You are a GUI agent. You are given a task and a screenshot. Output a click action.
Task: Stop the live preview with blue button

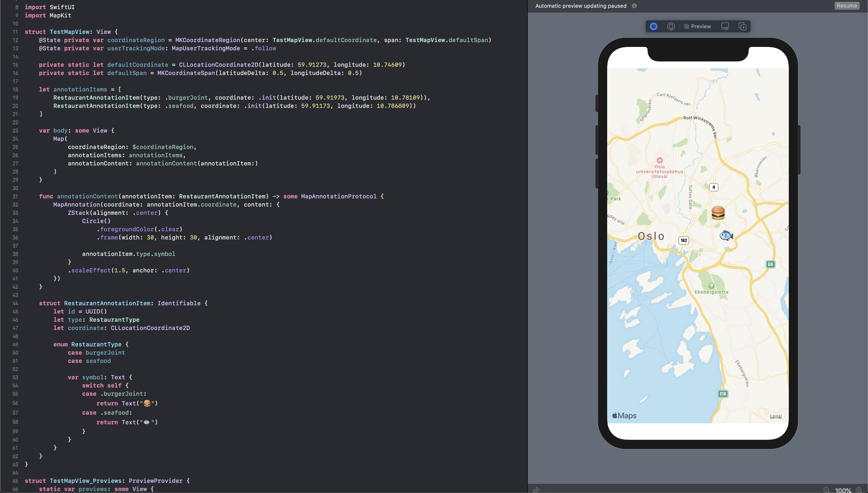tap(653, 26)
